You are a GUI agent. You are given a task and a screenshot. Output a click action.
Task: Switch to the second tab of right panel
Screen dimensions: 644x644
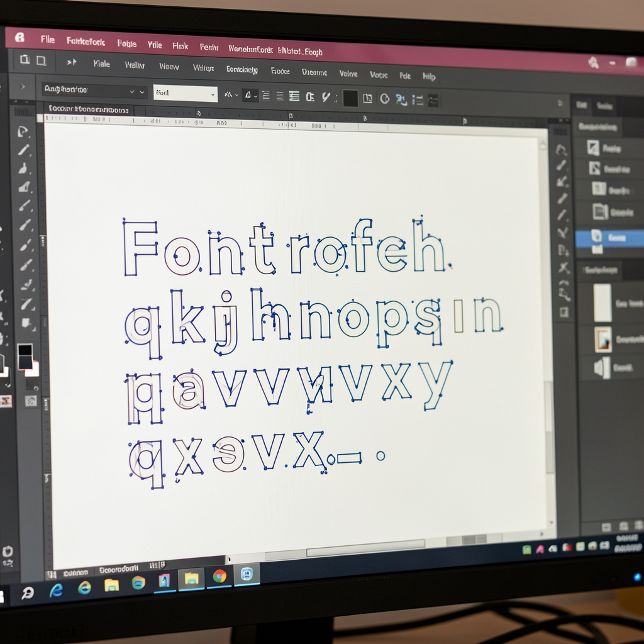(x=604, y=106)
